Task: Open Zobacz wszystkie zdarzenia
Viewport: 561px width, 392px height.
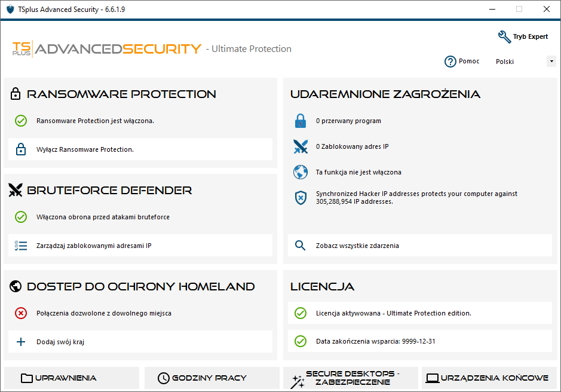Action: point(419,246)
